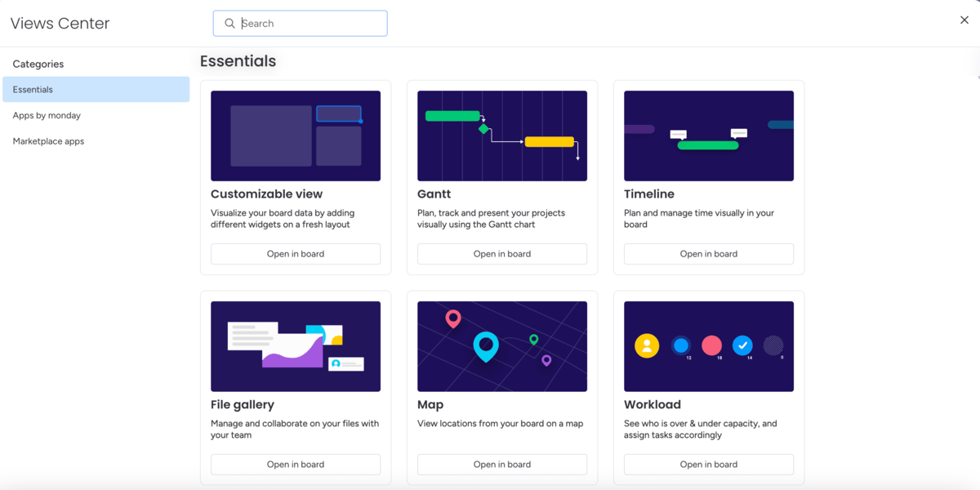
Task: Add File gallery via Open in board
Action: 295,465
